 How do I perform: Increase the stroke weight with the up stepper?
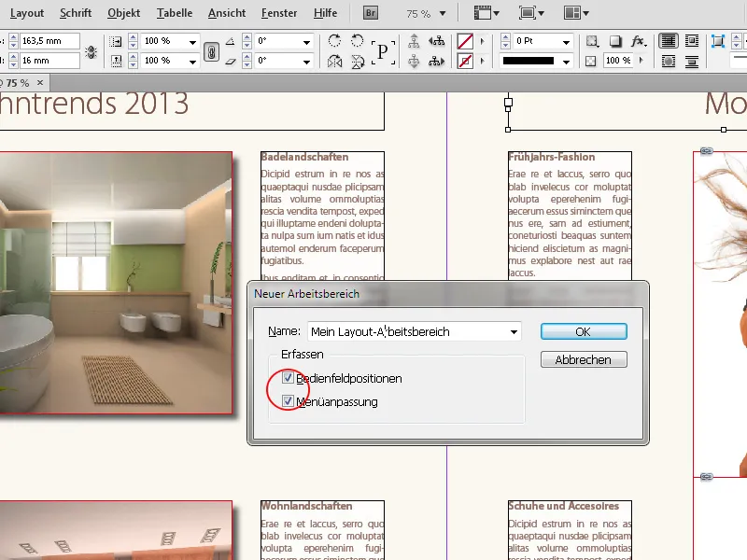(505, 37)
